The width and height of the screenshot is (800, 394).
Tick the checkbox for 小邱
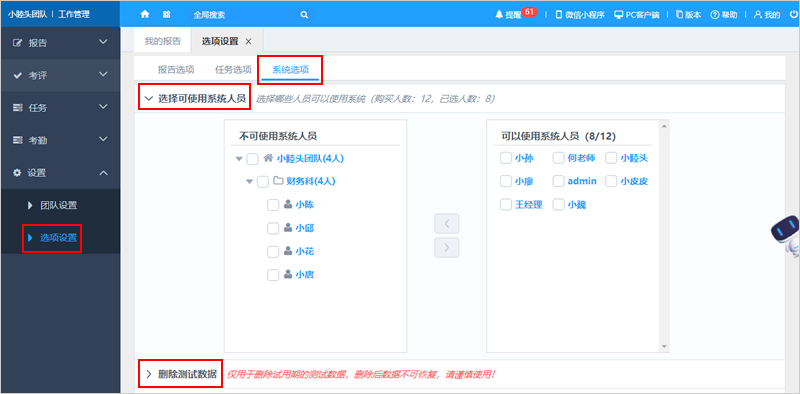coord(273,228)
